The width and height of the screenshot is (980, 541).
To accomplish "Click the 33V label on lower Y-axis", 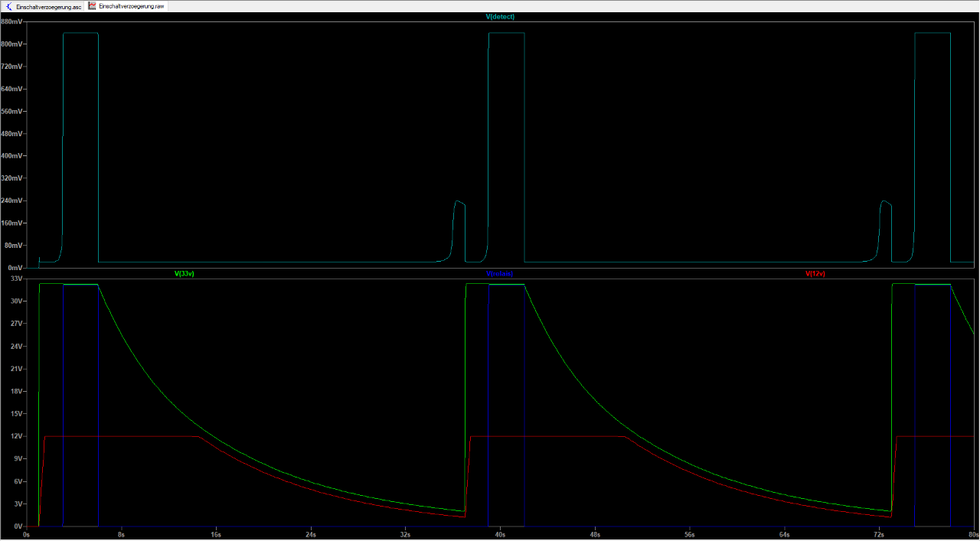I will tap(17, 279).
